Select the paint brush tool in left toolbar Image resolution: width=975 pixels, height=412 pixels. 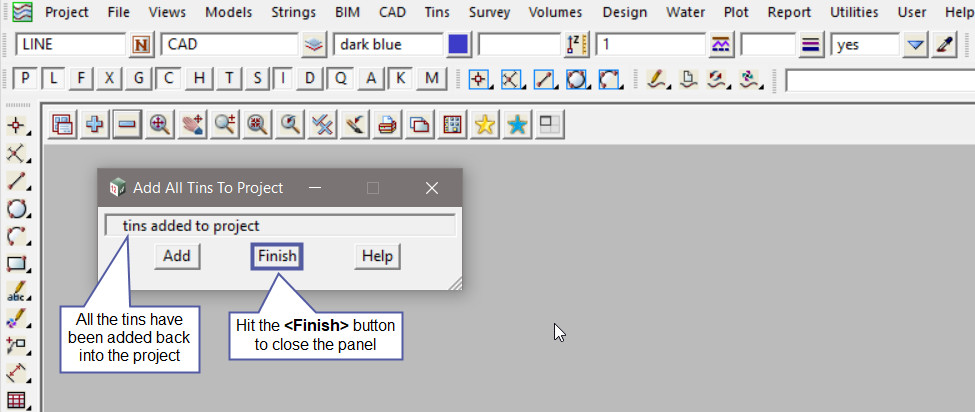pos(16,318)
